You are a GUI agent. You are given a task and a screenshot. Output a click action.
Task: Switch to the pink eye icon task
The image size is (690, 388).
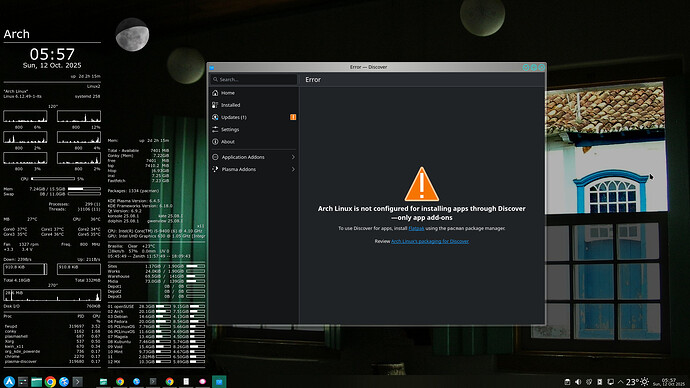pyautogui.click(x=202, y=381)
